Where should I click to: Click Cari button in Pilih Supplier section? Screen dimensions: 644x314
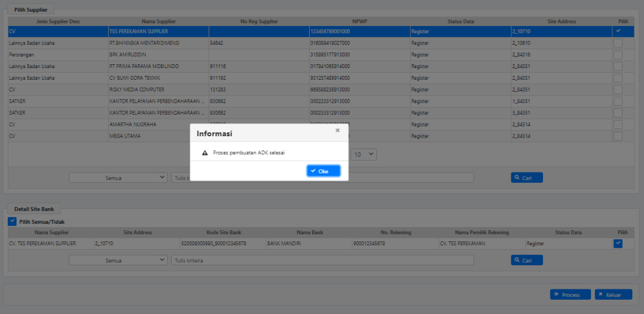[x=526, y=177]
